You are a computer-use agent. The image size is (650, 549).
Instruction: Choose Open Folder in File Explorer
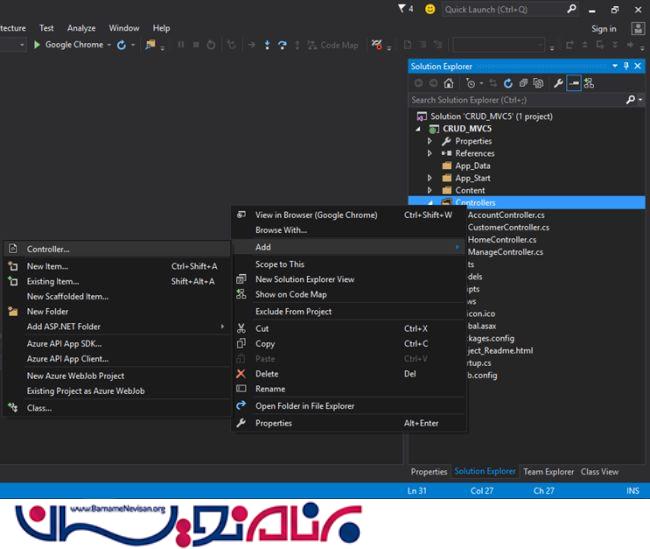pyautogui.click(x=304, y=406)
